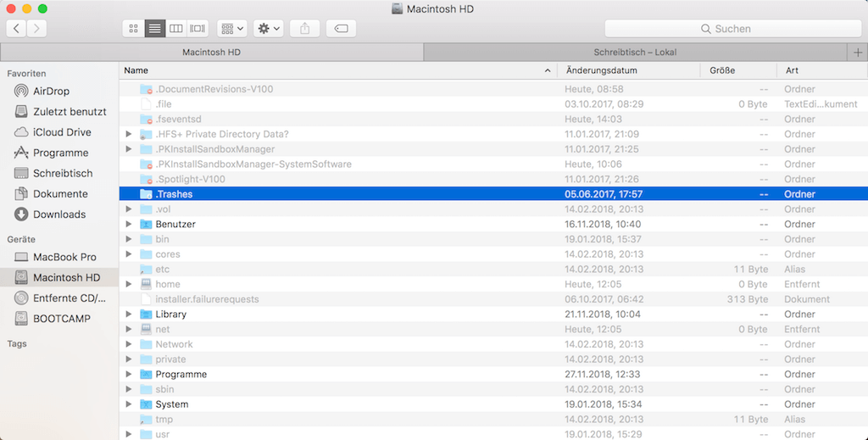Expand the .vol folder
The image size is (868, 440).
[129, 209]
